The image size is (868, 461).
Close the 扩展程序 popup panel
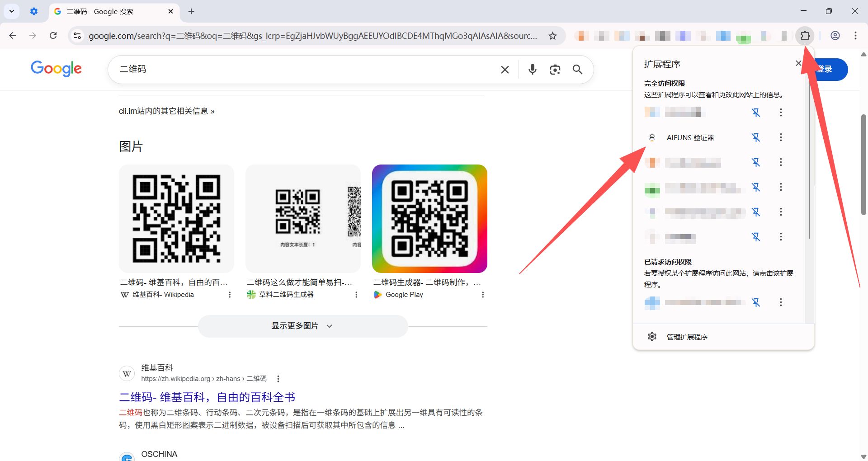[799, 63]
